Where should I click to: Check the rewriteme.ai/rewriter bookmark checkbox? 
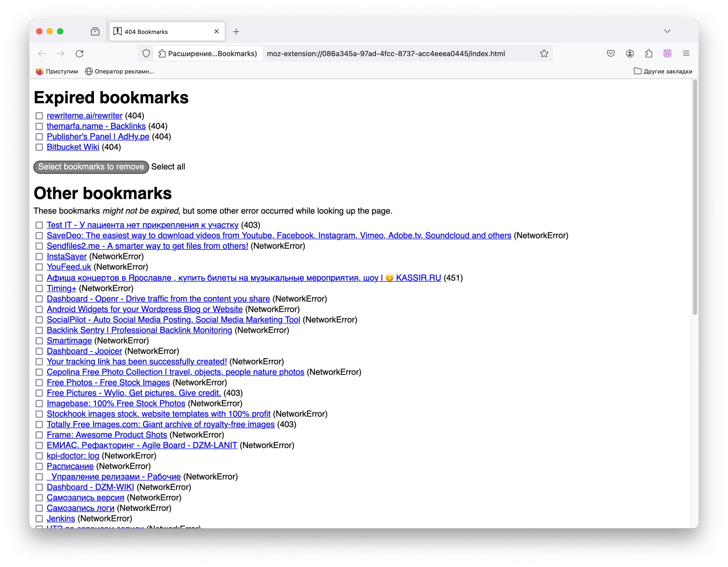click(39, 116)
